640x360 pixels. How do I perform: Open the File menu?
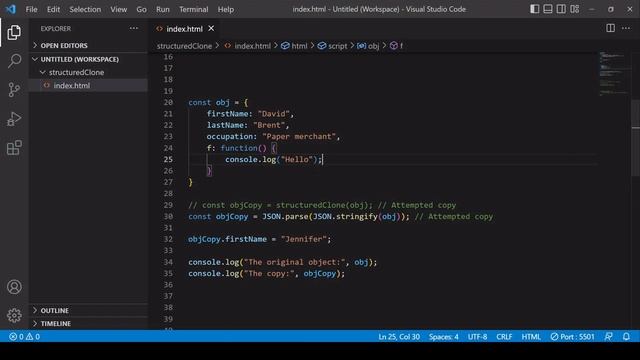pyautogui.click(x=31, y=9)
